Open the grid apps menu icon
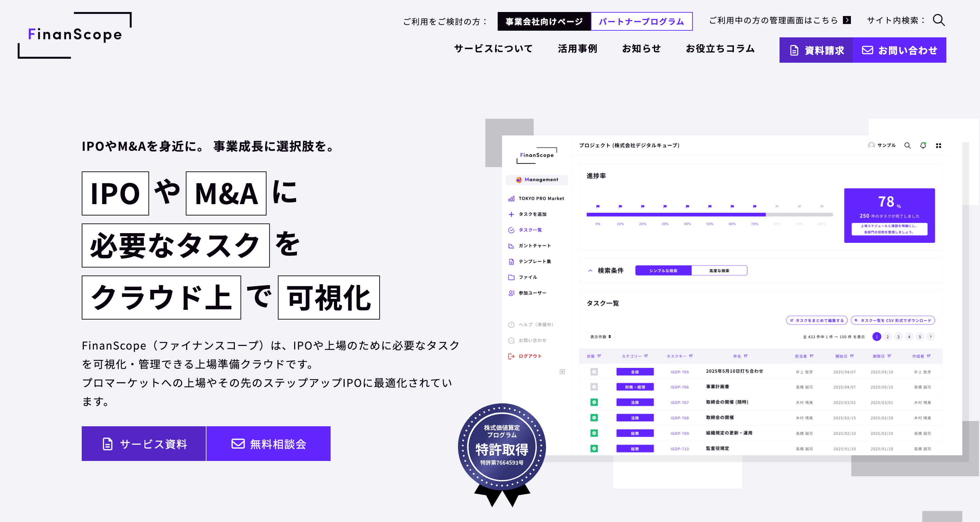Screen dimensions: 980x522 [939, 145]
